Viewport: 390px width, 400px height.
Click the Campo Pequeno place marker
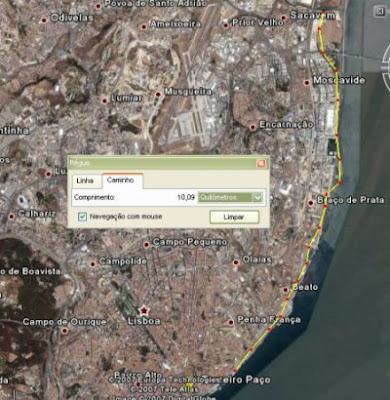(146, 245)
